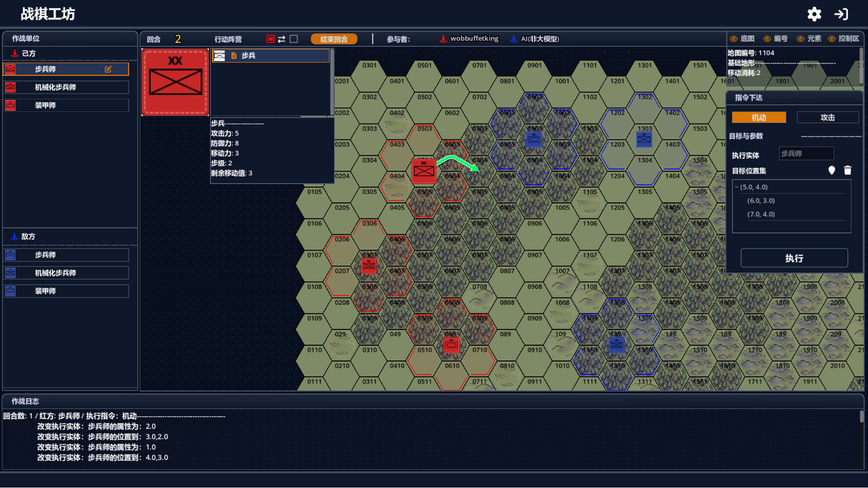Click the map pin pick-location icon
This screenshot has height=488, width=868.
tap(831, 170)
